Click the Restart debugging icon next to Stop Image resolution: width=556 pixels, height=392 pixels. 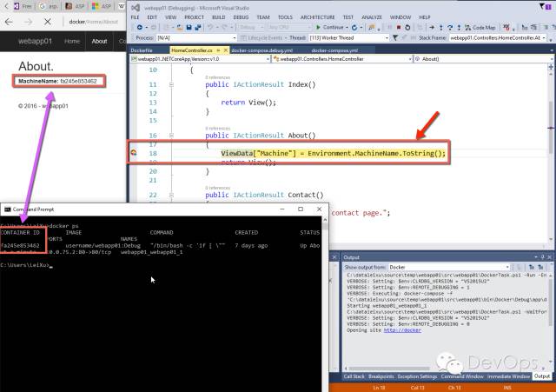407,27
